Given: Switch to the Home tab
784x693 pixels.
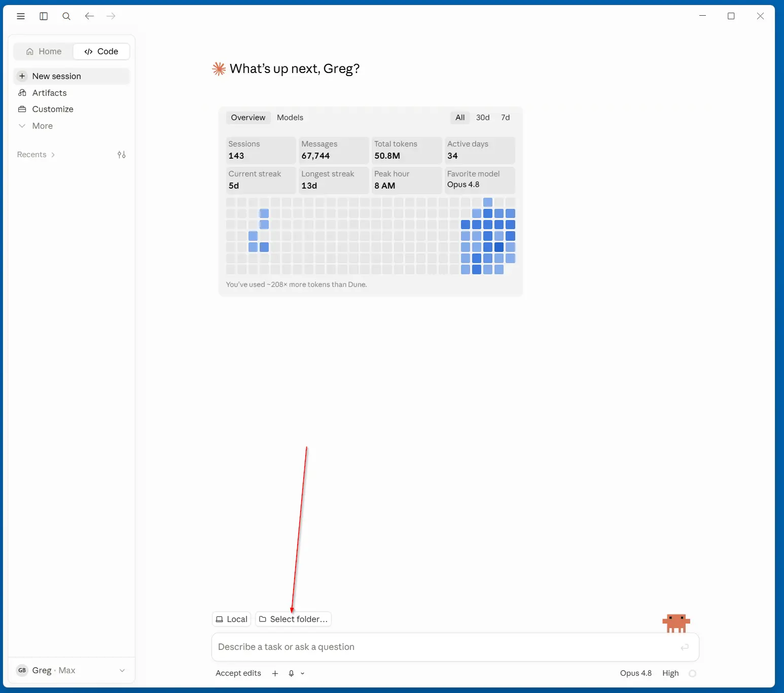Looking at the screenshot, I should click(x=44, y=51).
